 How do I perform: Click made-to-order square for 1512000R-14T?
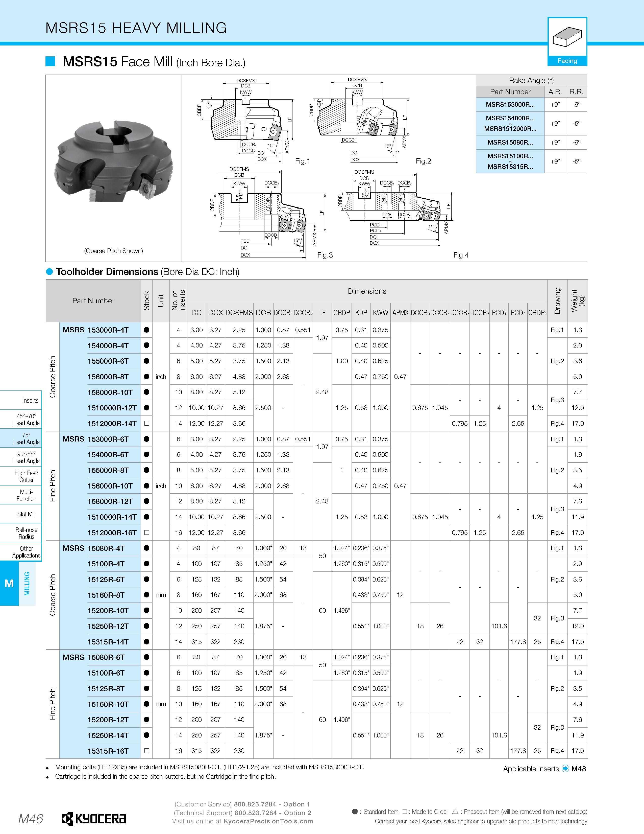click(x=146, y=424)
